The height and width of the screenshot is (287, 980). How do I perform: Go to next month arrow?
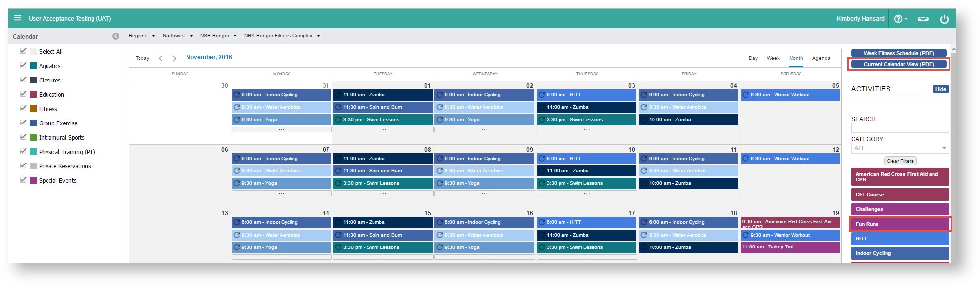(x=174, y=58)
